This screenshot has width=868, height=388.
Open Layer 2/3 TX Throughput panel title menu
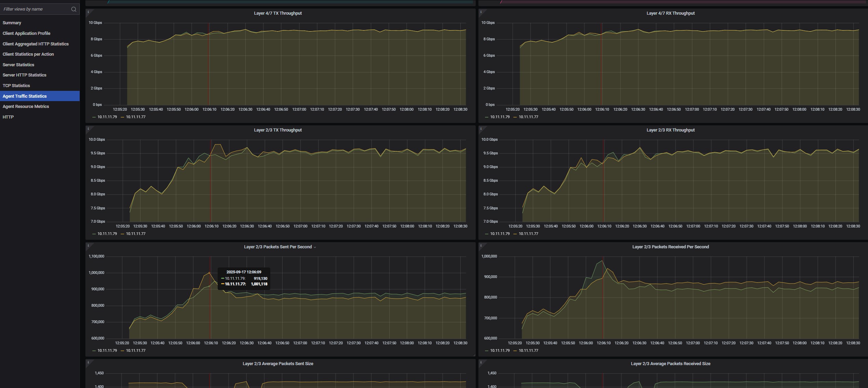click(x=277, y=130)
